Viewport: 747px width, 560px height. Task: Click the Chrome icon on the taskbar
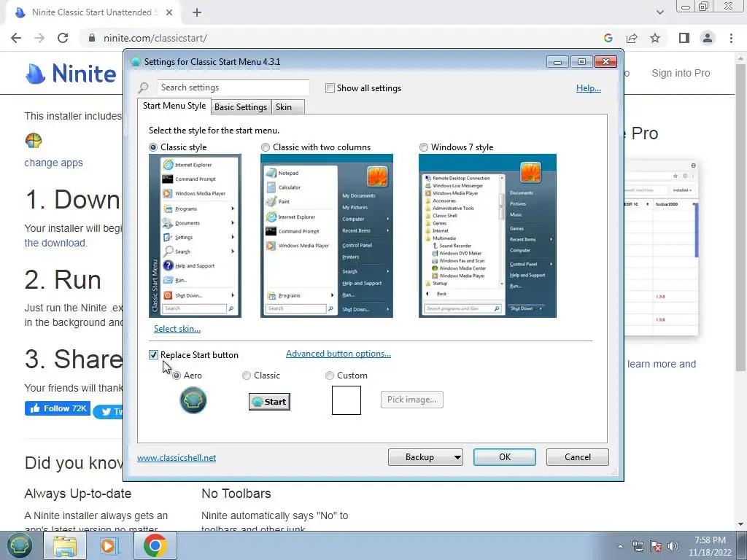155,545
